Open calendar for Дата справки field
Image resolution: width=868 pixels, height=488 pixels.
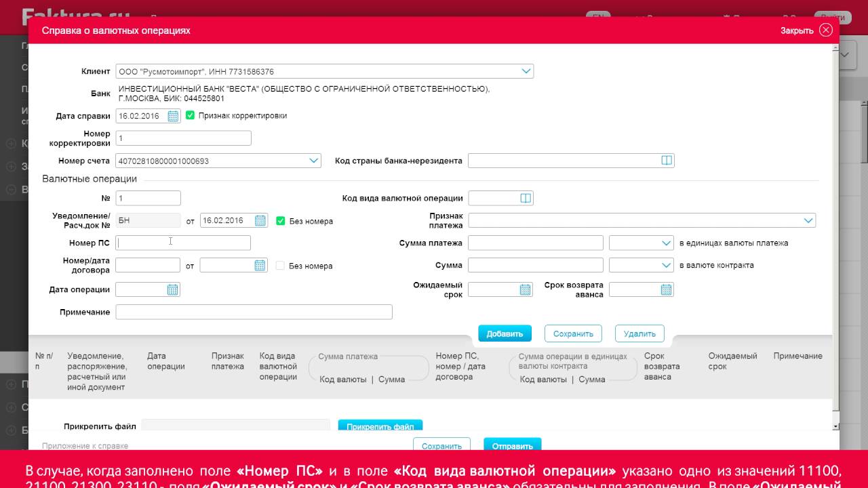pyautogui.click(x=173, y=116)
